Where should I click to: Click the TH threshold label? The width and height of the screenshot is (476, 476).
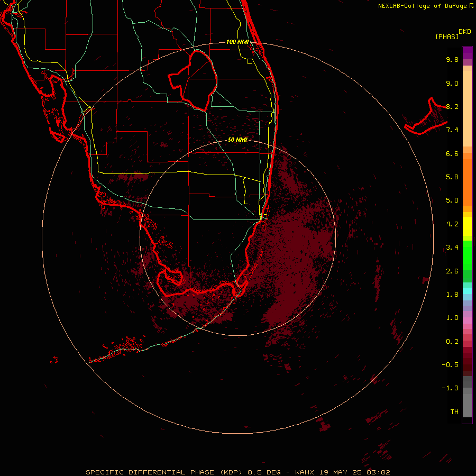(x=454, y=412)
